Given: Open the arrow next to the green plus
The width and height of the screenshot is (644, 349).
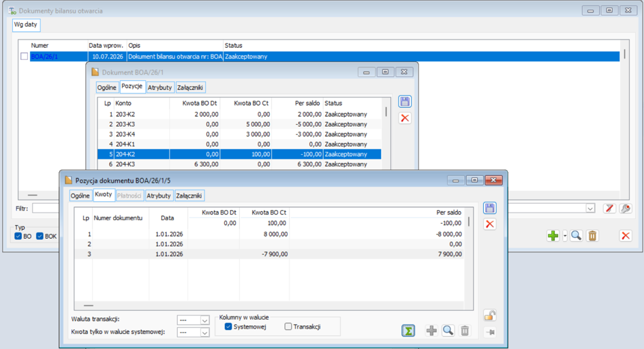Looking at the screenshot, I should pyautogui.click(x=565, y=236).
